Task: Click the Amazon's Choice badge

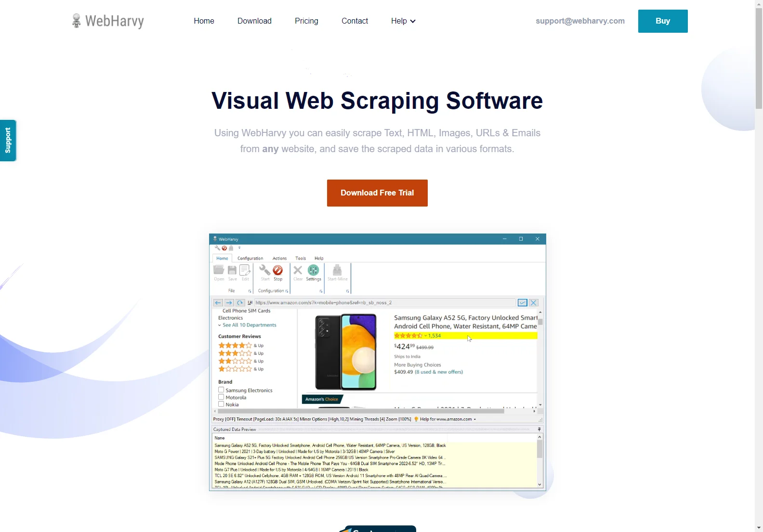Action: (x=322, y=399)
